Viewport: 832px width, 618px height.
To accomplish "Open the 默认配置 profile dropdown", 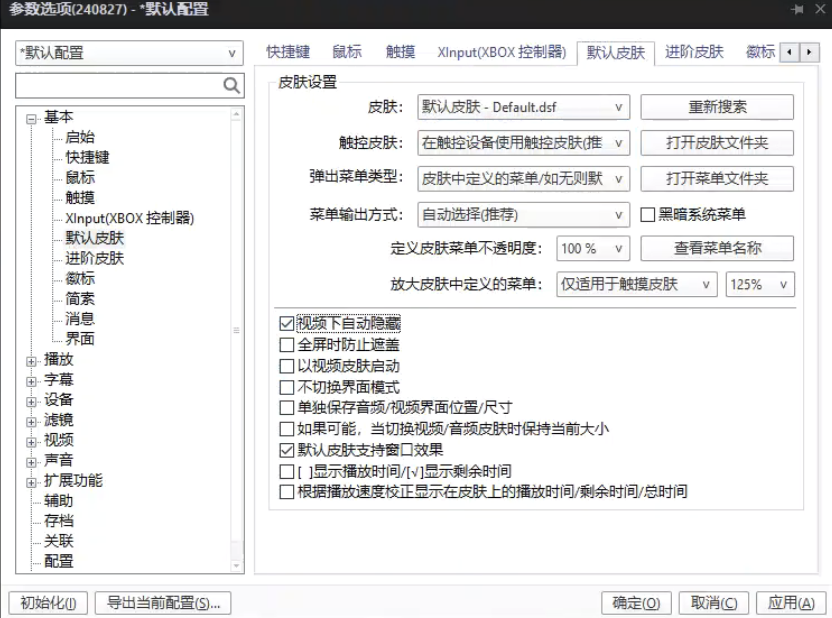I will click(x=129, y=53).
